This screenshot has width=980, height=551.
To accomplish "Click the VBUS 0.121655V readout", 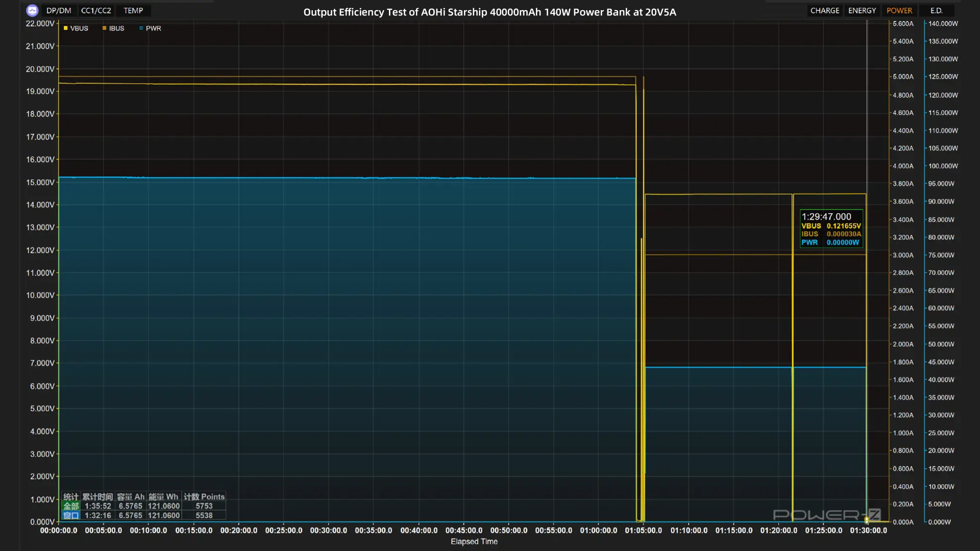I will [x=831, y=226].
